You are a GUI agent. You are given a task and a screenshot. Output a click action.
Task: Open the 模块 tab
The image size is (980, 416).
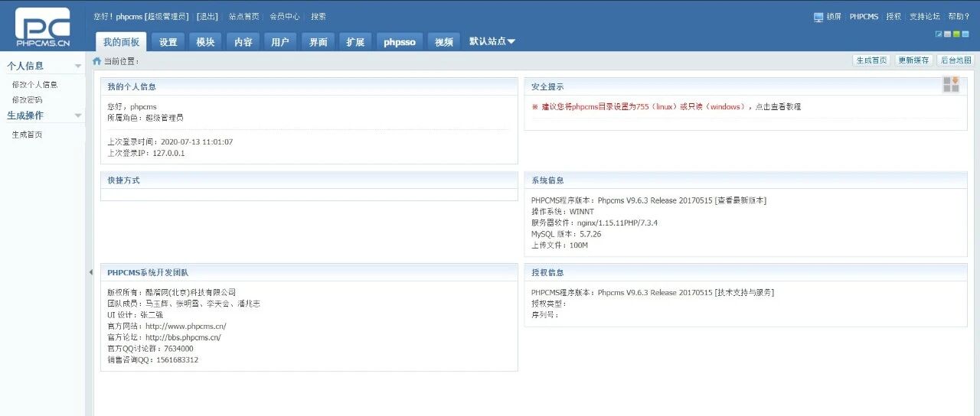206,42
